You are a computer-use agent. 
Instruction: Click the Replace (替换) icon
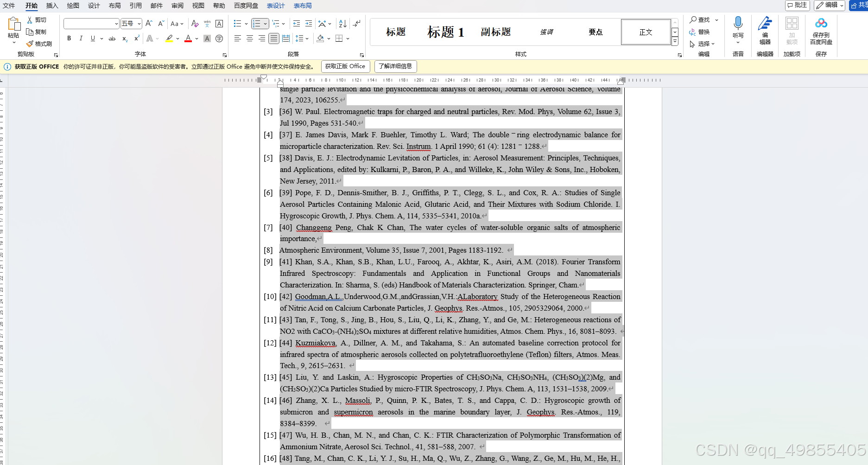(693, 32)
